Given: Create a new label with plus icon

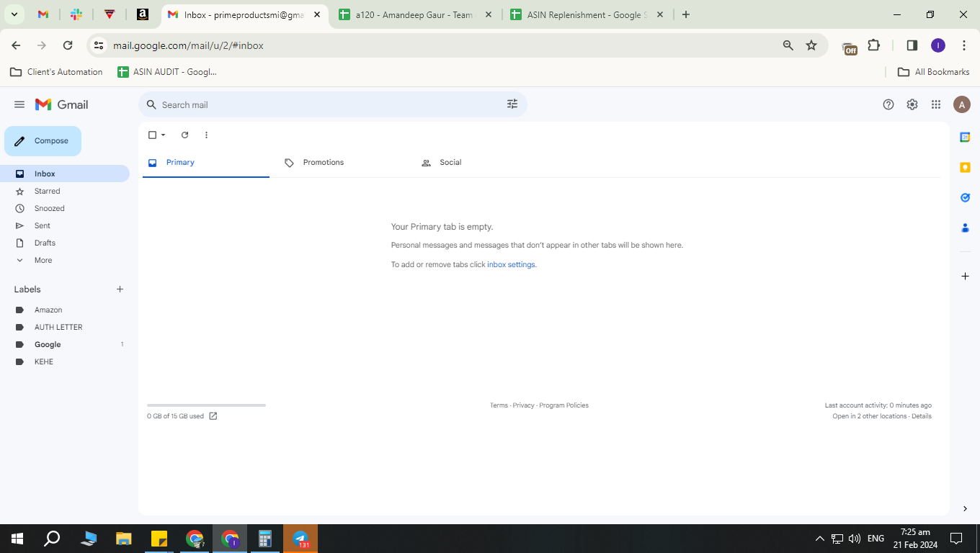Looking at the screenshot, I should click(120, 289).
